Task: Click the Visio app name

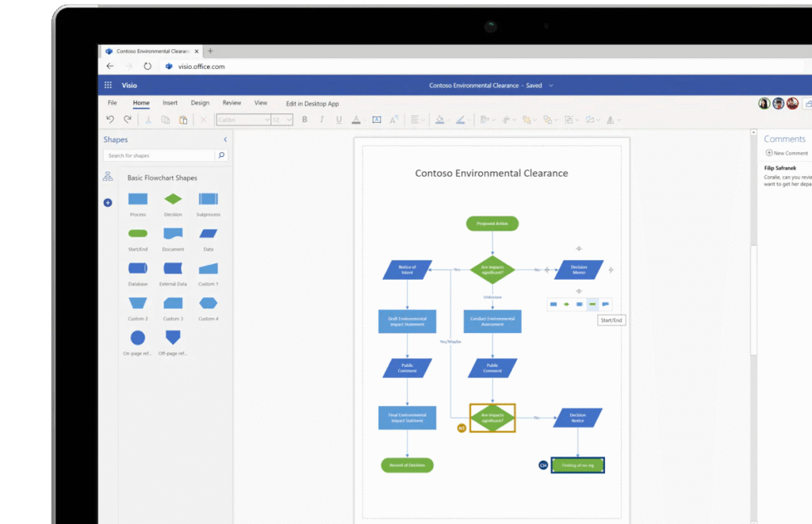Action: pos(129,86)
